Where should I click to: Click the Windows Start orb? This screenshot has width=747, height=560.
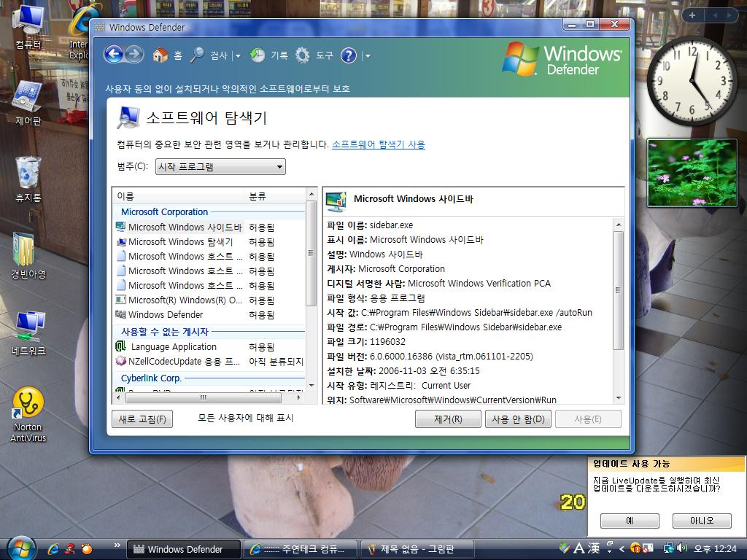pyautogui.click(x=20, y=548)
